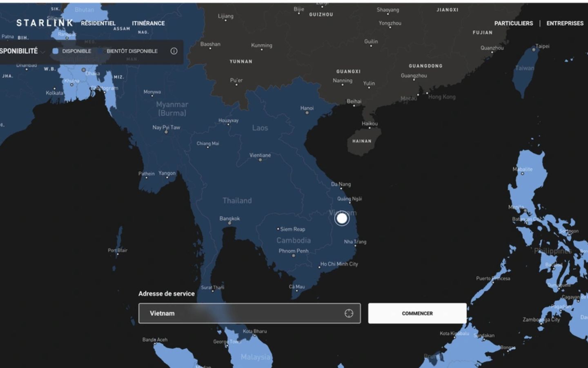Click the Taipei city marker
Viewport: 588px width, 368px height.
(x=534, y=49)
